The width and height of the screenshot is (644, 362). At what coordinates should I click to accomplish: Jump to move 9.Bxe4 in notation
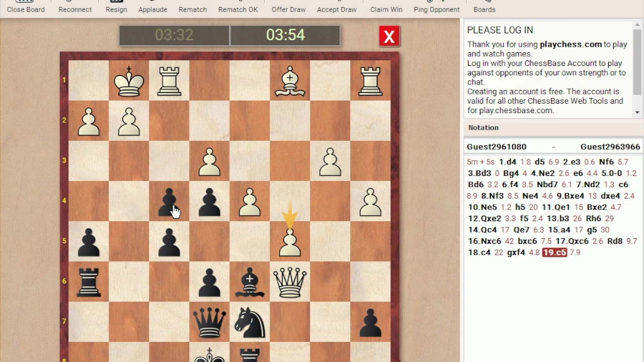tap(571, 196)
